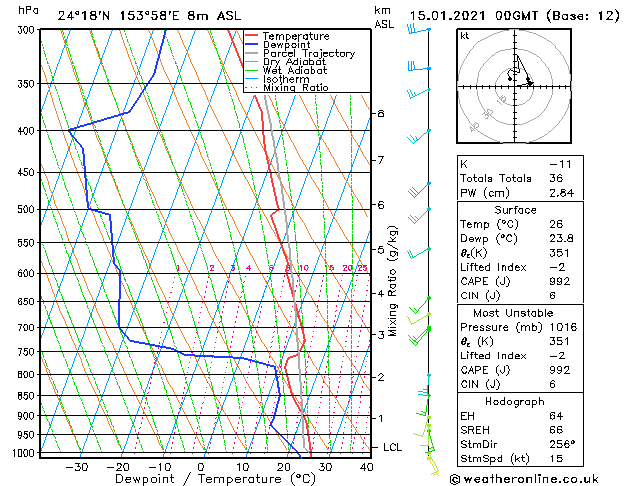Click the 'kt' label in the hodograph
Screen dimensions: 629x486
coord(465,36)
